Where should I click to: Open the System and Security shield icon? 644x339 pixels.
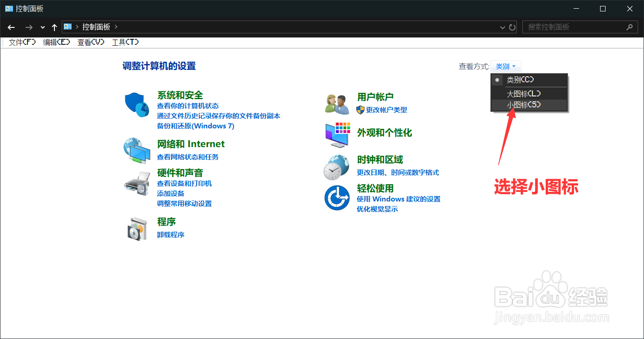click(137, 105)
